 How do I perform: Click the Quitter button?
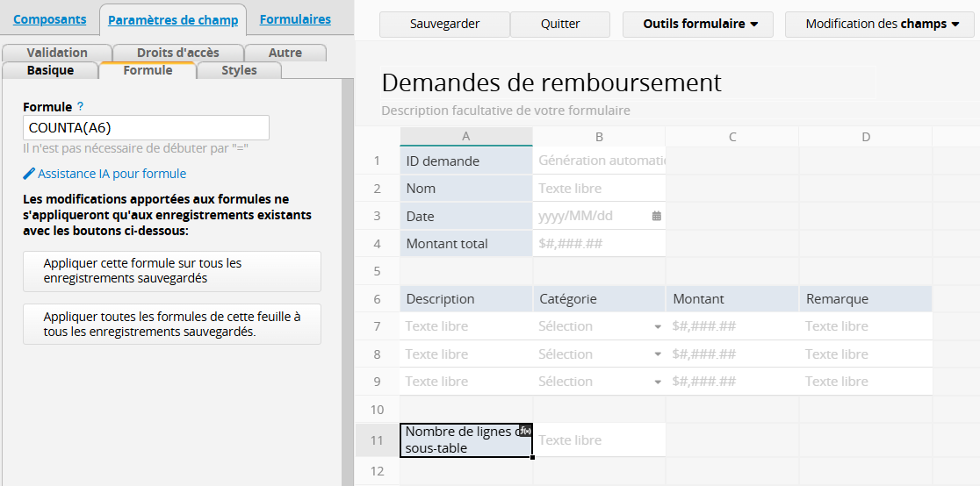[559, 24]
